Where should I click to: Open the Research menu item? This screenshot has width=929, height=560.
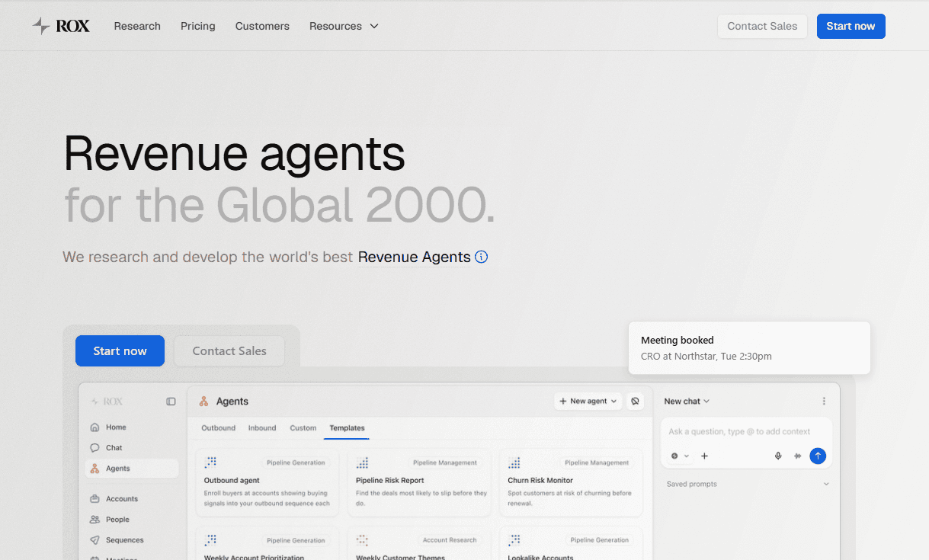pos(137,26)
